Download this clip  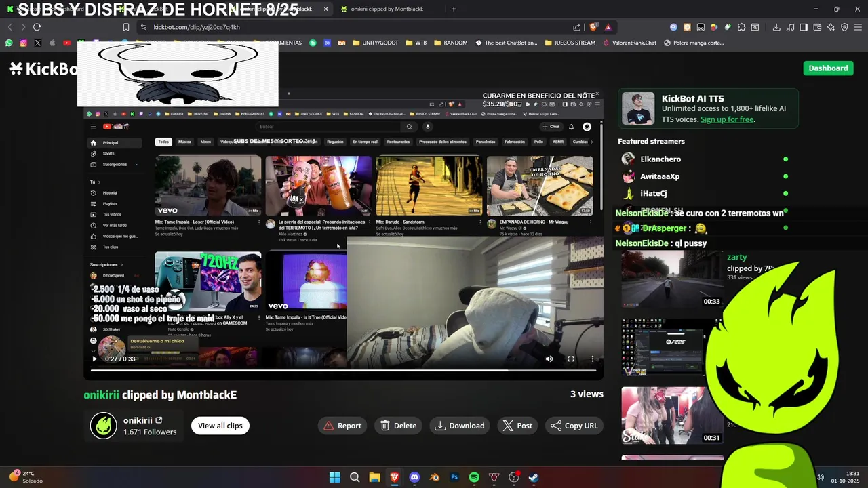pos(460,426)
